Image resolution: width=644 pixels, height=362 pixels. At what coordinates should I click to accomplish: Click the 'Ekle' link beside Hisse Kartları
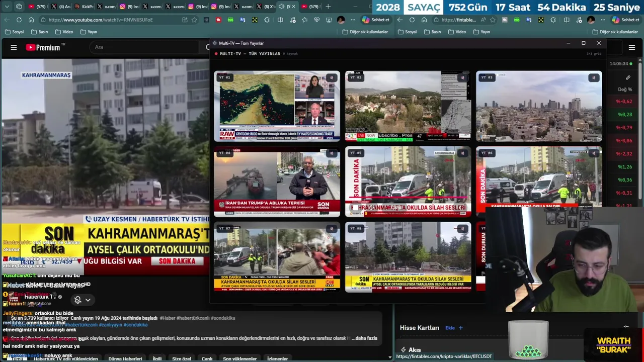coord(453,328)
